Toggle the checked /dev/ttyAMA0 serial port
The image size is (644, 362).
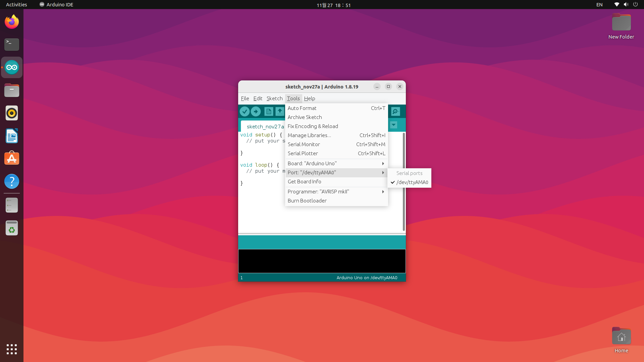click(412, 182)
